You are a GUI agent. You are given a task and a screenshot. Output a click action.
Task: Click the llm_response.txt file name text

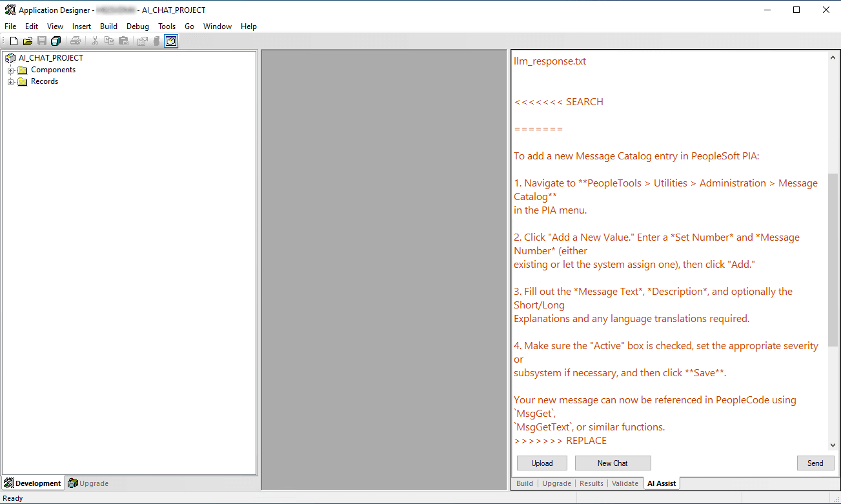pyautogui.click(x=550, y=61)
